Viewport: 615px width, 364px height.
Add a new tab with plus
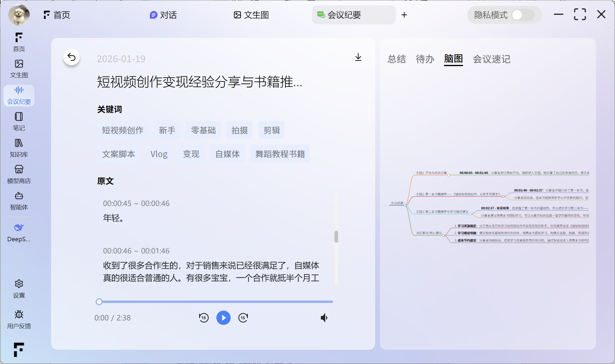tap(404, 15)
